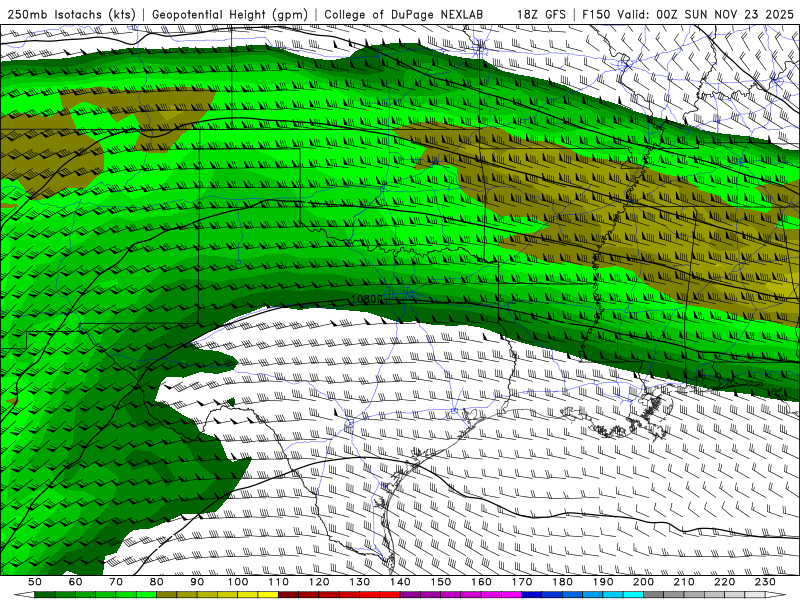Viewport: 800px width, 600px height.
Task: Click the 230 label on the color scale
Action: tap(765, 582)
